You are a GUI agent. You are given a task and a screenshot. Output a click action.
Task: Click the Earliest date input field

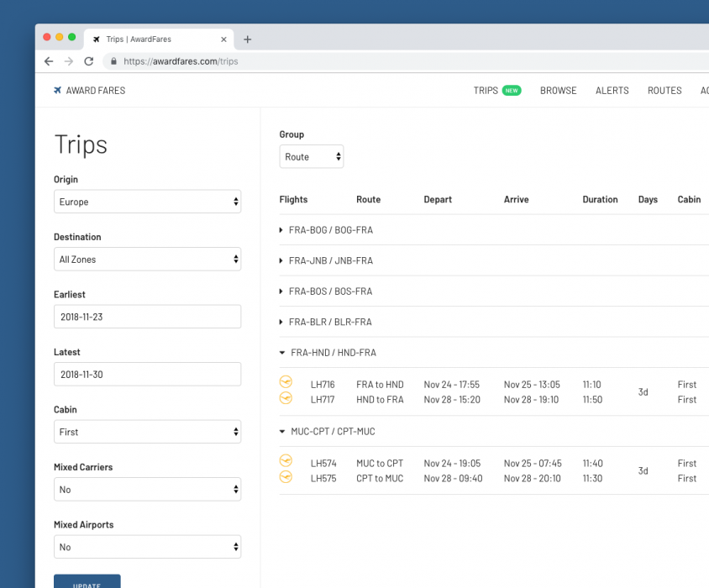coord(147,317)
